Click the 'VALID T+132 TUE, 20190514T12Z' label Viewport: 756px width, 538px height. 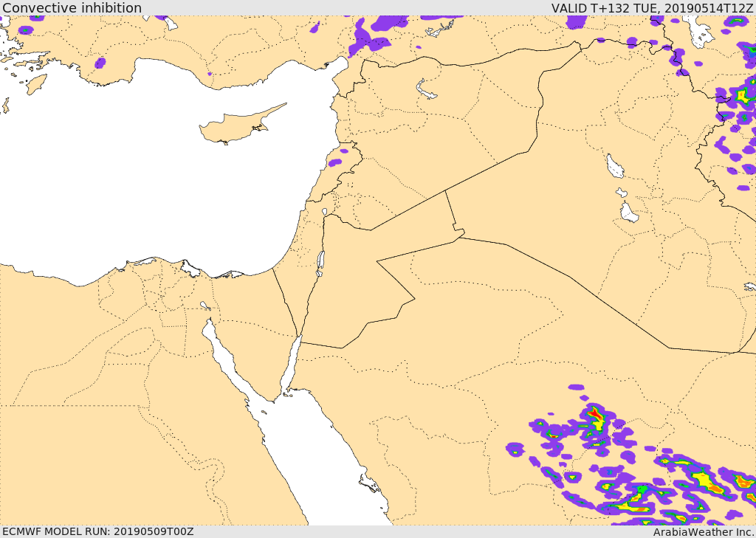click(x=653, y=8)
